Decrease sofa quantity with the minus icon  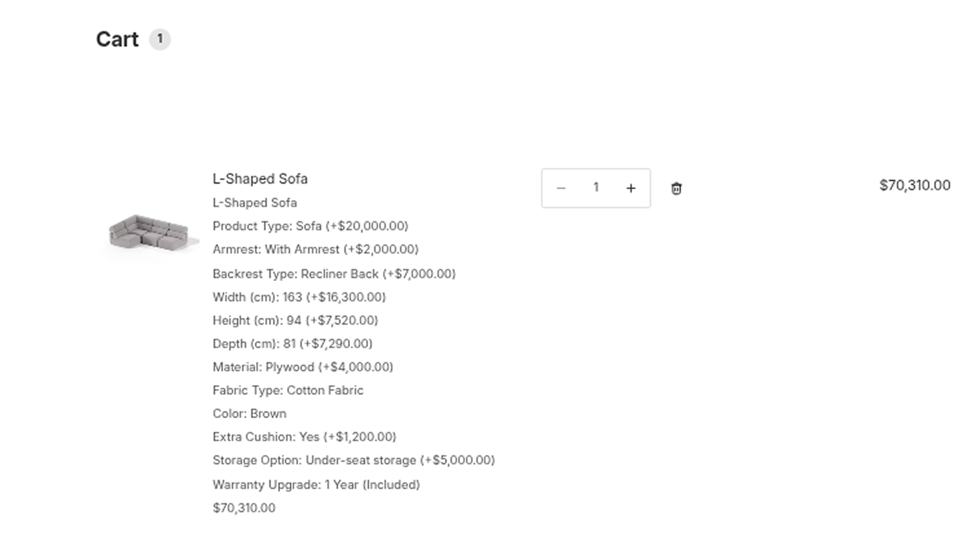point(561,188)
